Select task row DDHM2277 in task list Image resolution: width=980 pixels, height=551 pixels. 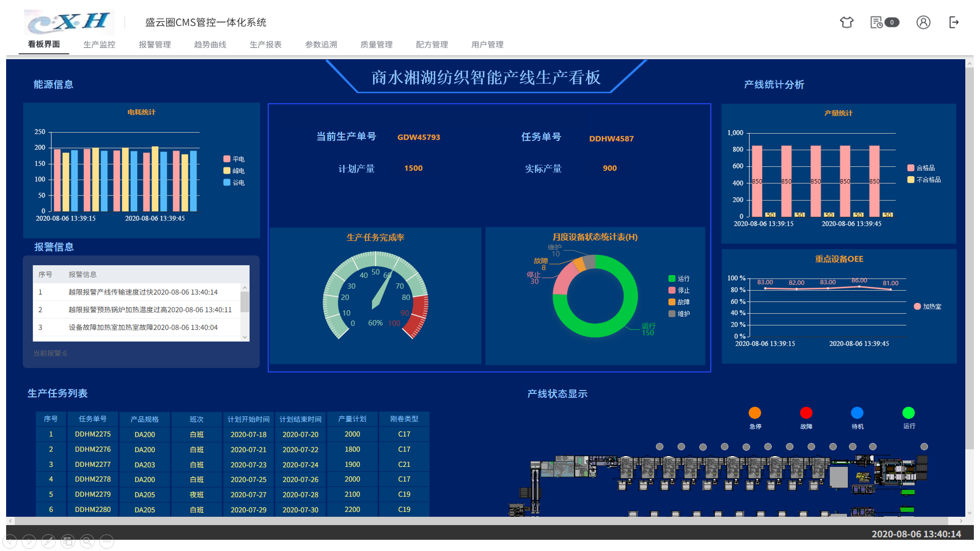click(x=93, y=464)
